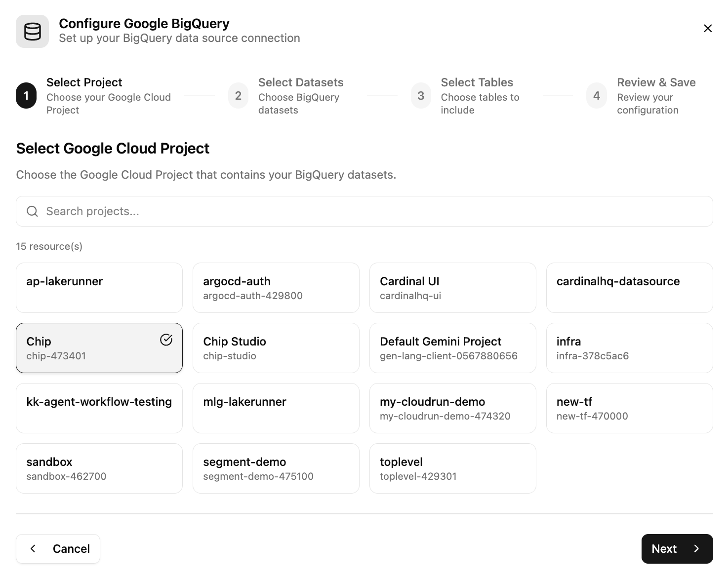Viewport: 728px width, 576px height.
Task: Select the Cardinal UI project card
Action: pyautogui.click(x=452, y=288)
